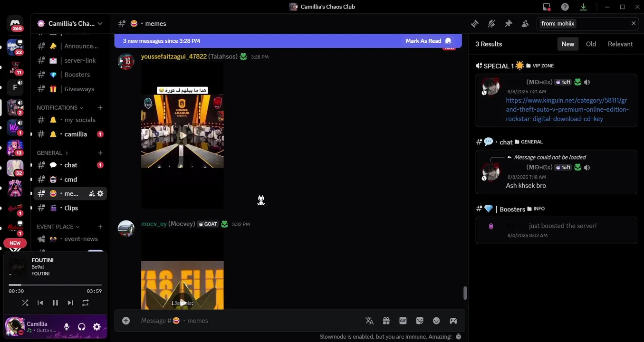Viewport: 644px width, 342px height.
Task: Open the chat channel in sidebar
Action: (70, 165)
